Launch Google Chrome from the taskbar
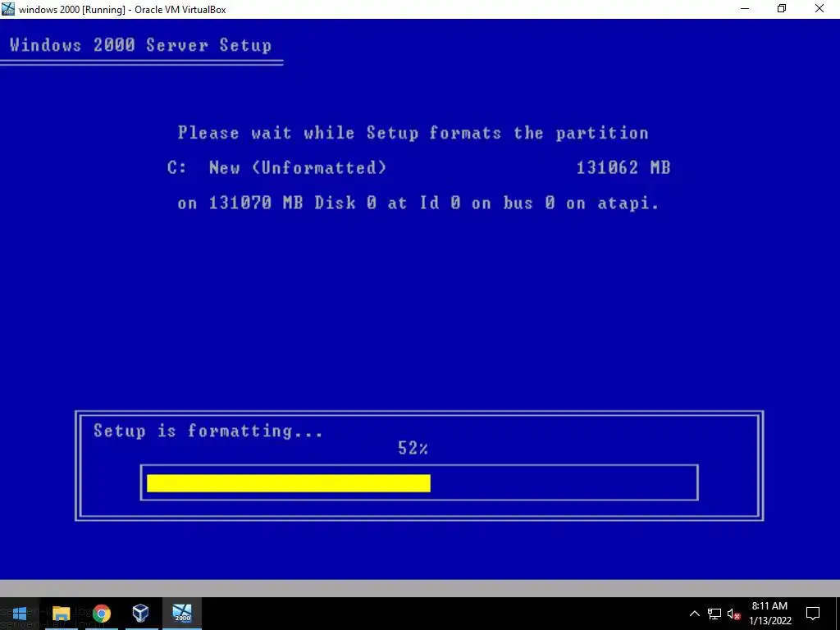Viewport: 840px width, 630px height. (101, 614)
